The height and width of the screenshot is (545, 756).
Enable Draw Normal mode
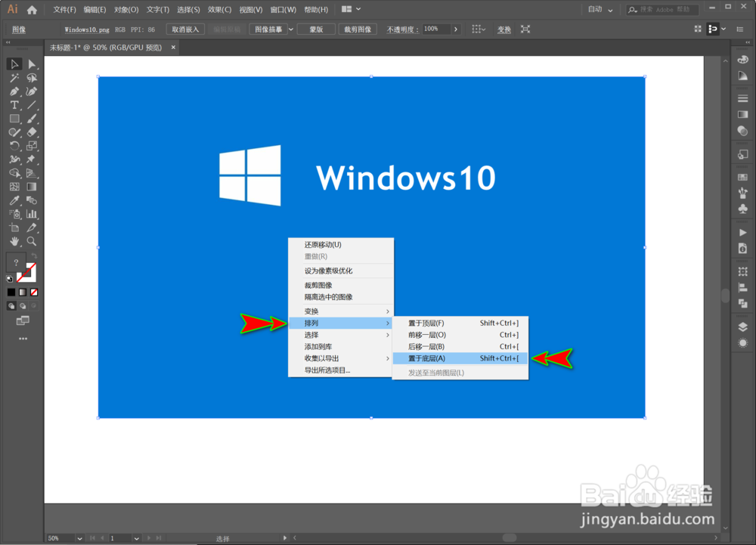pyautogui.click(x=11, y=306)
